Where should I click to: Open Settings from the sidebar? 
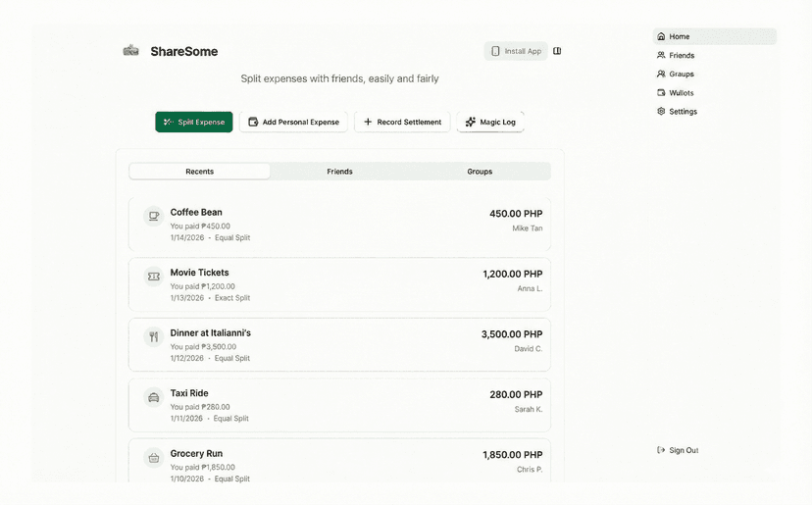(683, 112)
